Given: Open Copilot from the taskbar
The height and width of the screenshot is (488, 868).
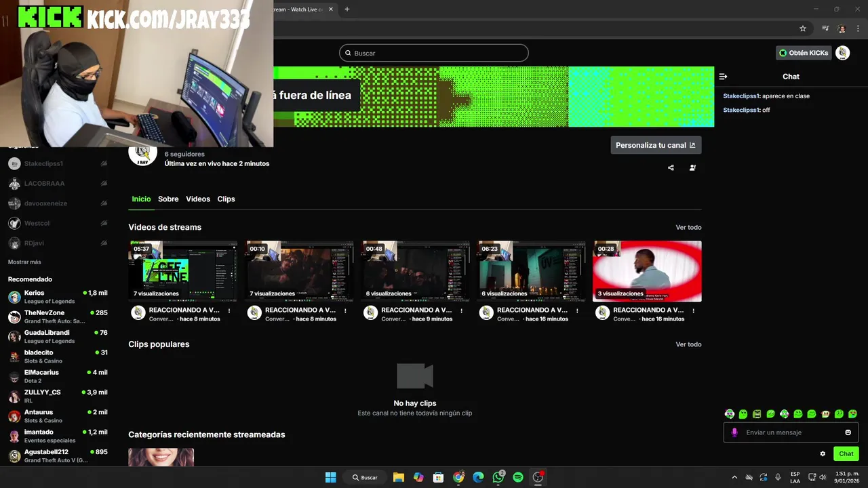Looking at the screenshot, I should [x=418, y=477].
